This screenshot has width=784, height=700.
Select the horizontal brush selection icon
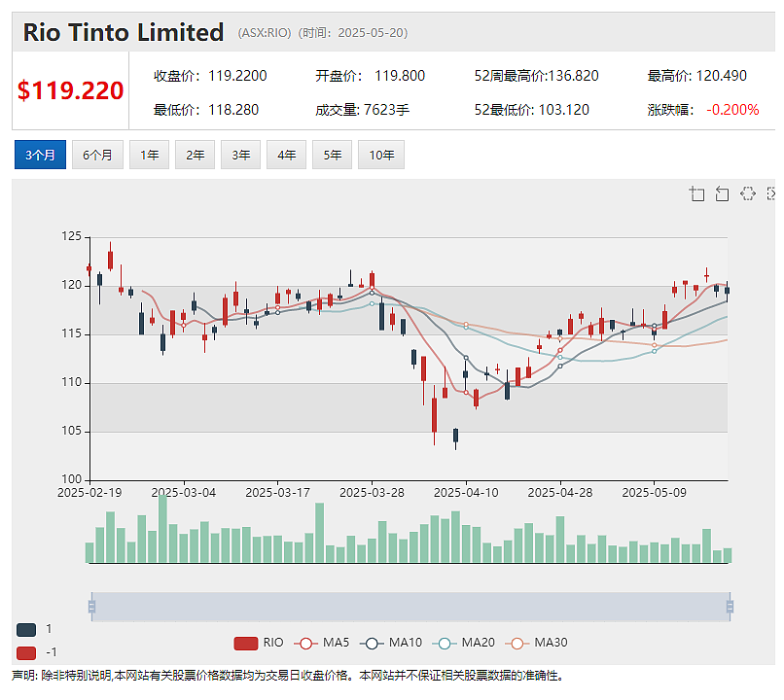click(x=747, y=193)
